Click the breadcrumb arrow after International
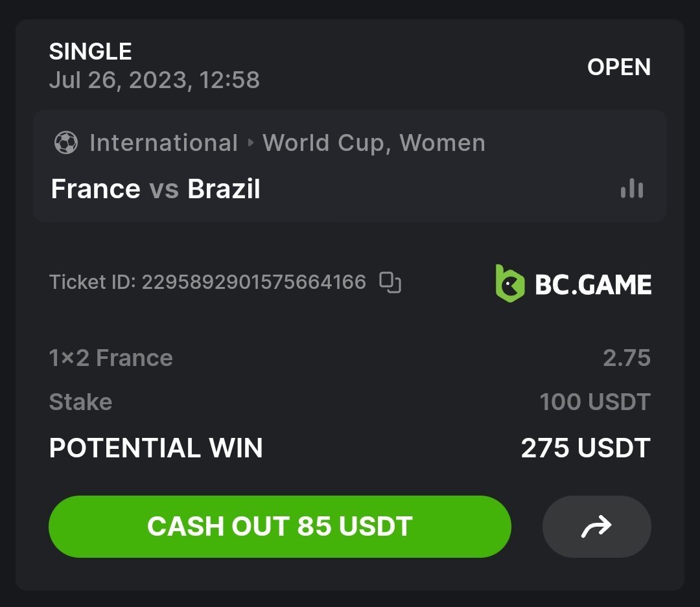The image size is (700, 607). 251,143
